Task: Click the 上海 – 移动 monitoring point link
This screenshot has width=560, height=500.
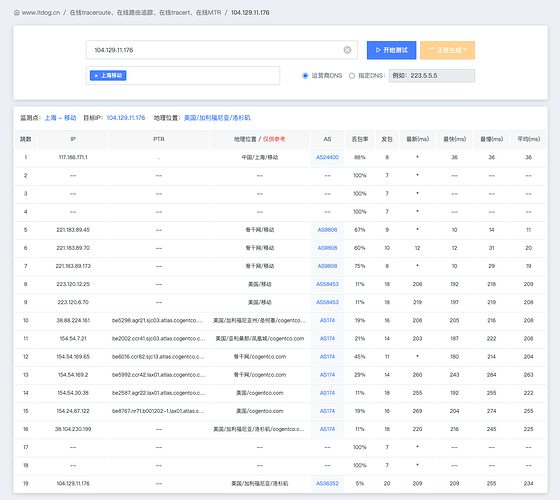Action: [60, 118]
